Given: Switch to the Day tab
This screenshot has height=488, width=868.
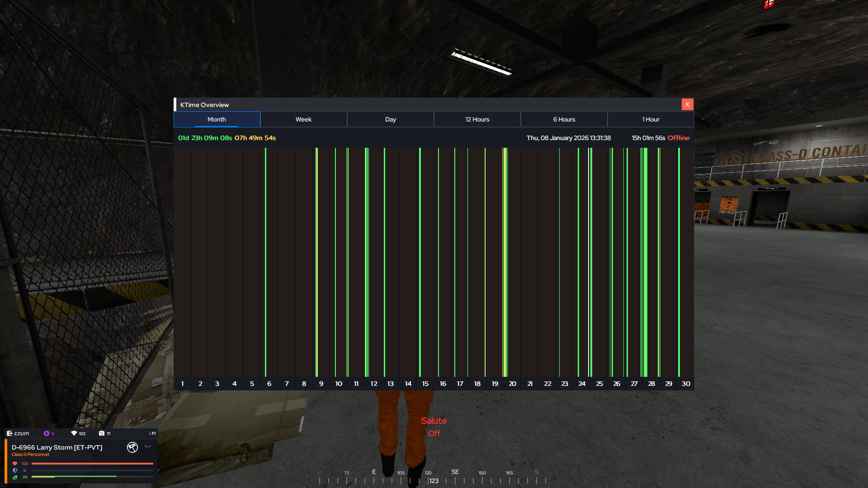Looking at the screenshot, I should pos(390,119).
